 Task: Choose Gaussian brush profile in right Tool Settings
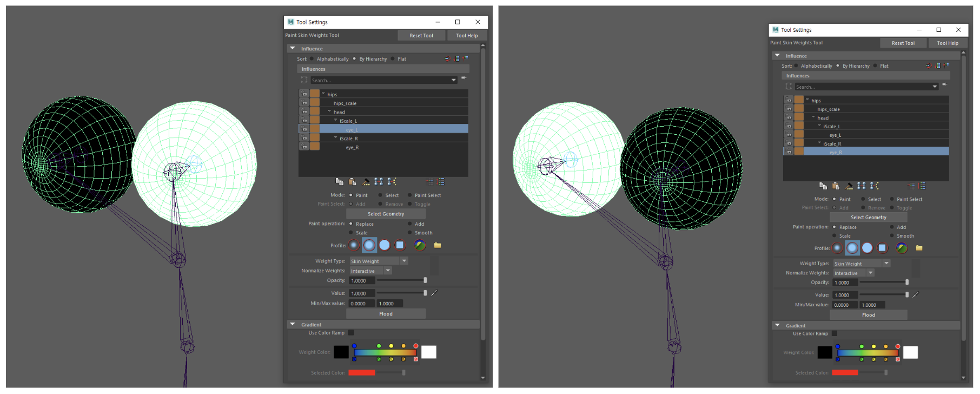(837, 248)
